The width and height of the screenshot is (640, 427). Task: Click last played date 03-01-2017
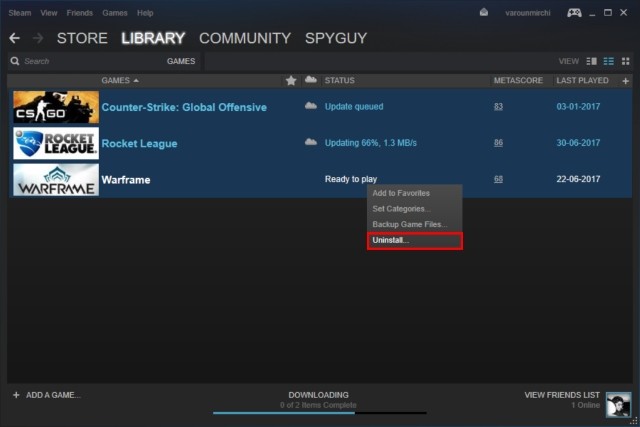point(578,107)
